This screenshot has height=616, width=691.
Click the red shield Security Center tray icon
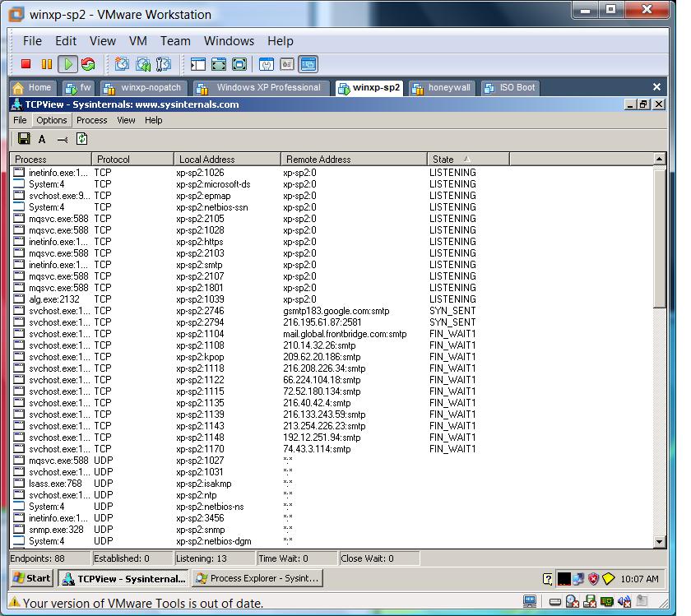pyautogui.click(x=594, y=578)
